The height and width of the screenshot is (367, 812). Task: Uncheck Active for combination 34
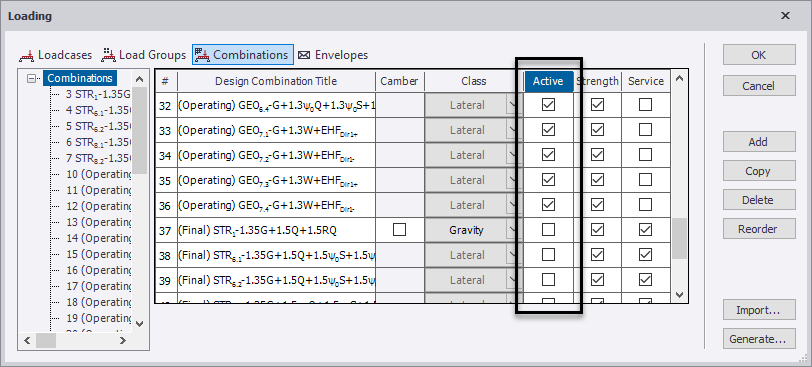tap(548, 155)
